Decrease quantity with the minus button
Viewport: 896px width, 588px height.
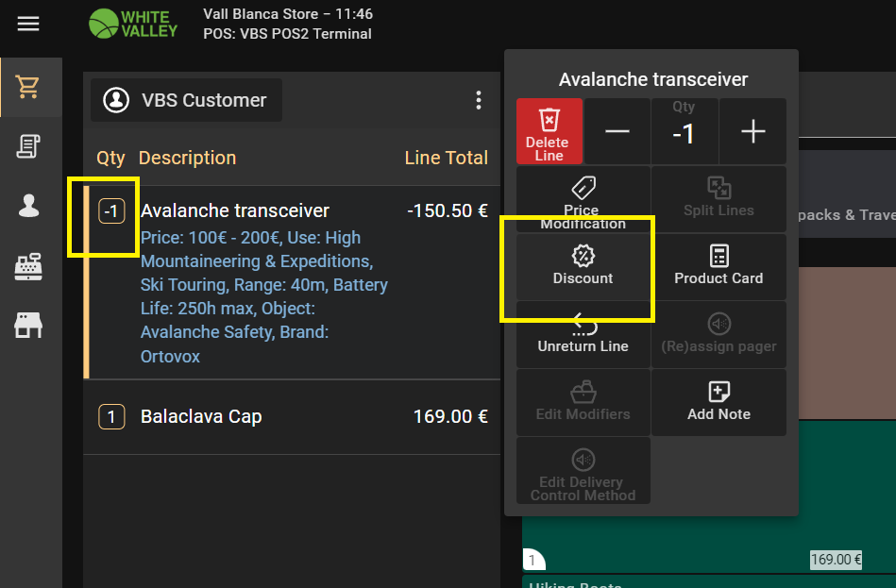point(617,132)
